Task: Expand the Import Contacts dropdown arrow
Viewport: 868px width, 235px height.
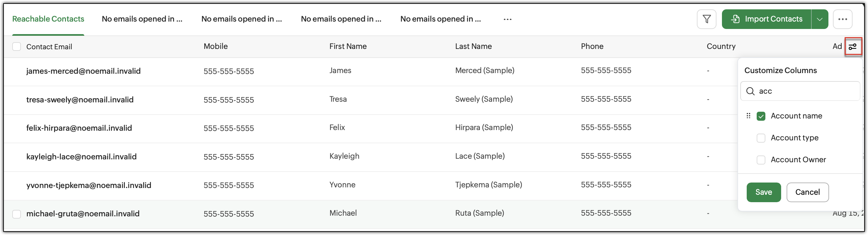Action: tap(819, 19)
